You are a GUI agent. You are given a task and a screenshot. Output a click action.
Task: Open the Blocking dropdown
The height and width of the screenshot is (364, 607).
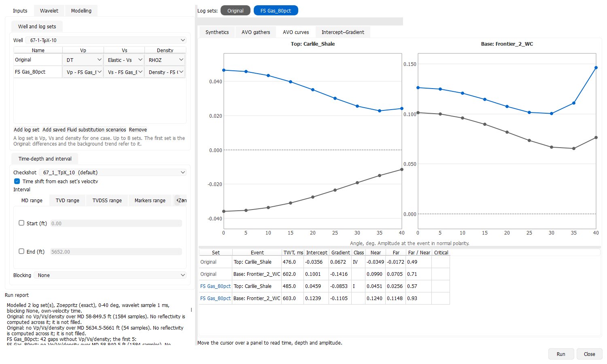tap(110, 275)
